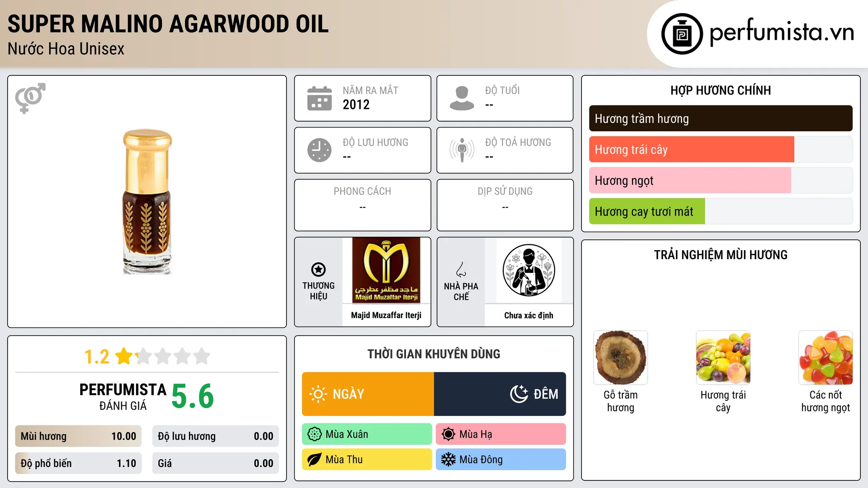Click the leaf icon for Mùa Thu
The height and width of the screenshot is (488, 868).
tap(314, 460)
